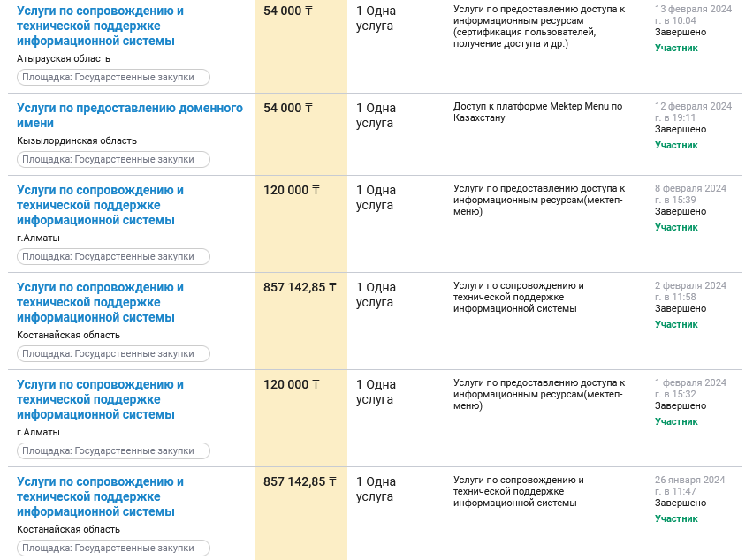Viewport: 753px width, 560px height.
Task: Click the Площадка tag under Кызылординская область
Action: [x=113, y=160]
